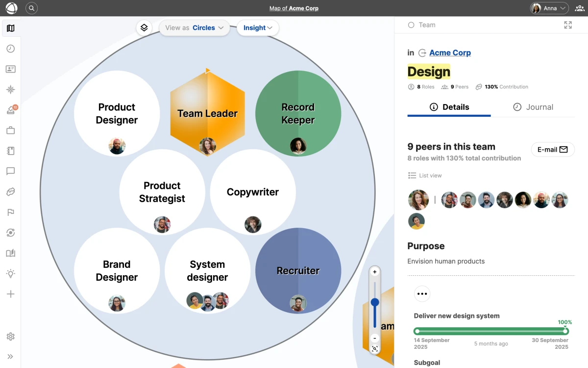Screen dimensions: 588x368
Task: Expand the Insight dropdown
Action: pos(258,28)
